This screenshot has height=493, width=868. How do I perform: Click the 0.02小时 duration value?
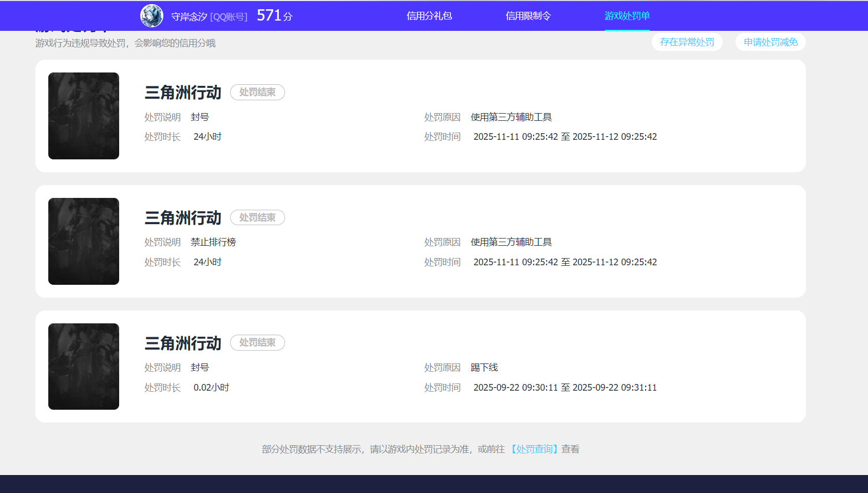[211, 388]
